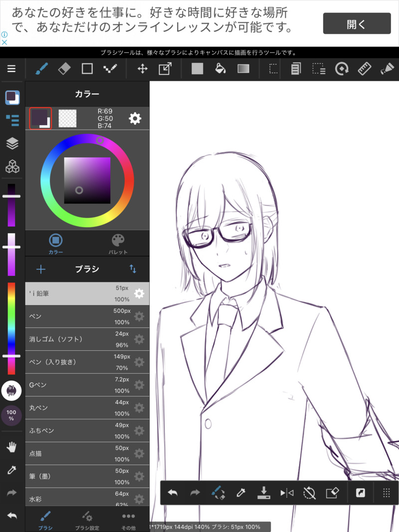Click the clear layer icon in floating toolbar

click(332, 493)
